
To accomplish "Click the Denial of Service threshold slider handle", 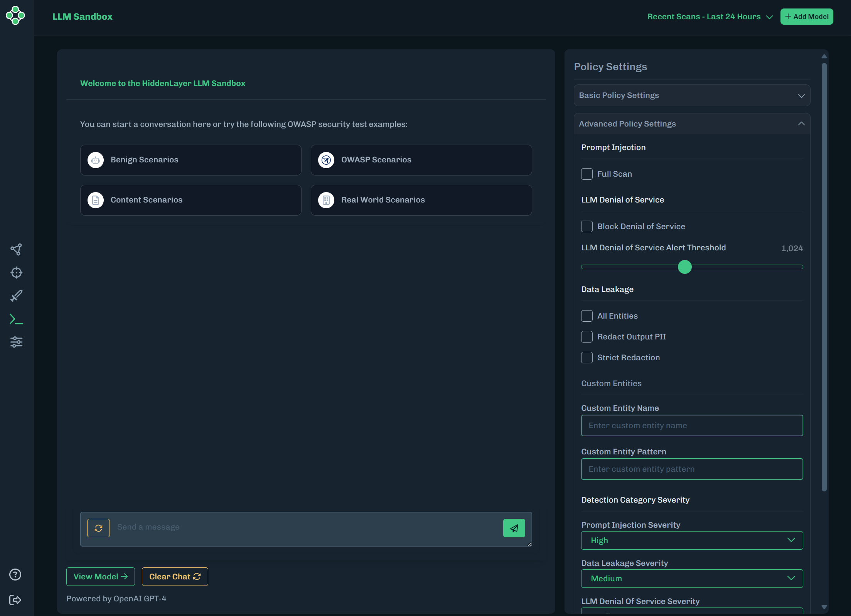I will click(685, 267).
